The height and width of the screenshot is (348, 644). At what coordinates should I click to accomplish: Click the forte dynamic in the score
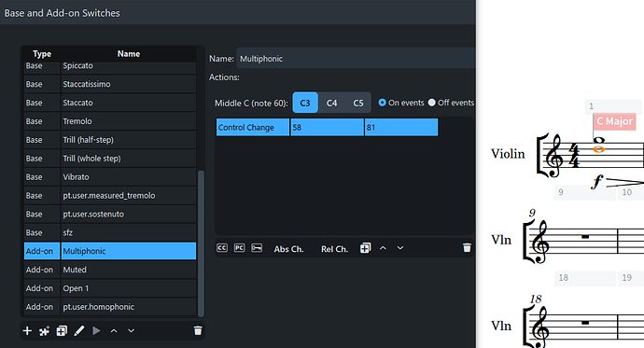coord(597,181)
